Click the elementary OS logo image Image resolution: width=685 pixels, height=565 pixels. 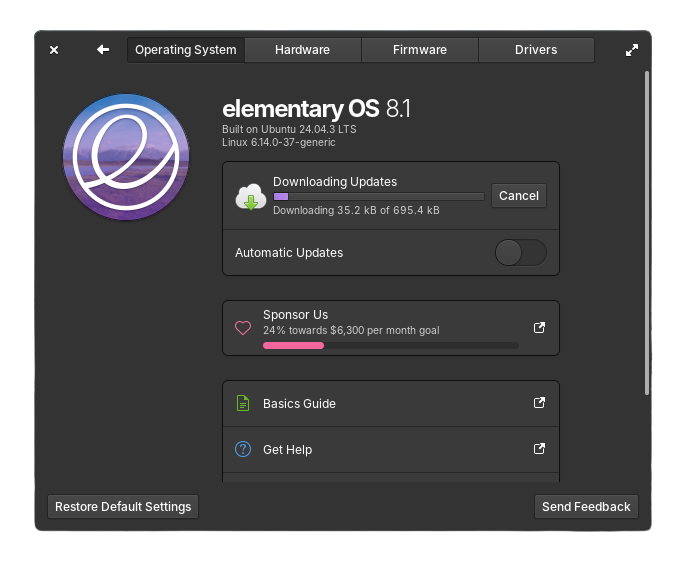pos(126,157)
